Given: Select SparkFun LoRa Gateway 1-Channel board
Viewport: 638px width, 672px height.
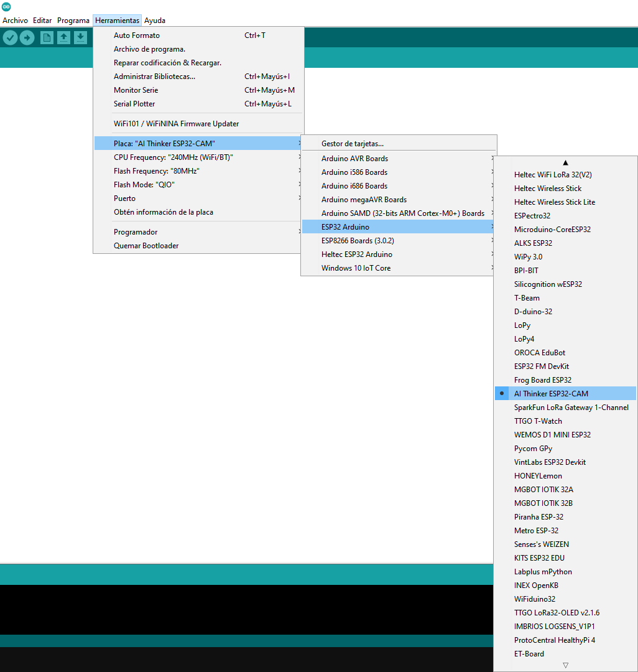Looking at the screenshot, I should pos(565,407).
